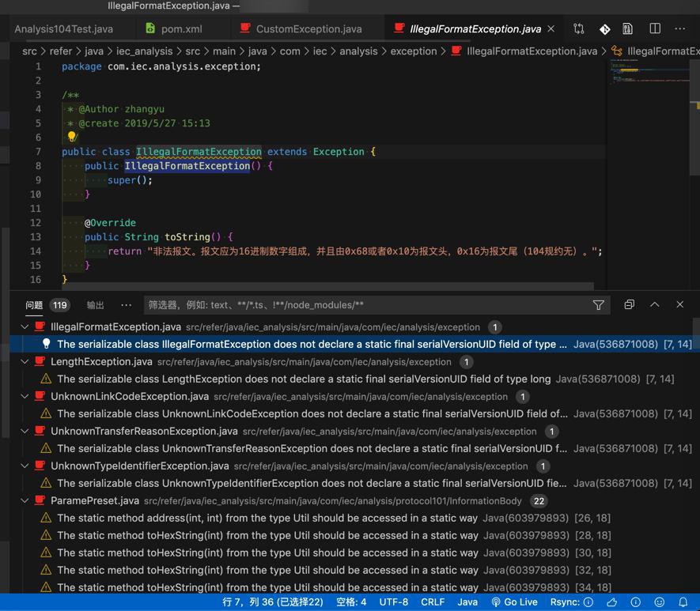Viewport: 700px width, 611px height.
Task: Click the lightbulb quick fix on line 6
Action: point(72,138)
